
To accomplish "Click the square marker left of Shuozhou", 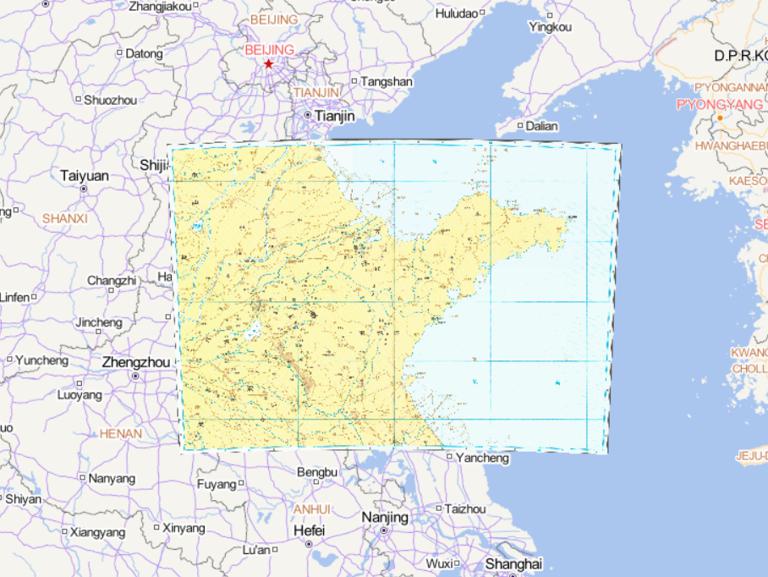I will point(78,99).
